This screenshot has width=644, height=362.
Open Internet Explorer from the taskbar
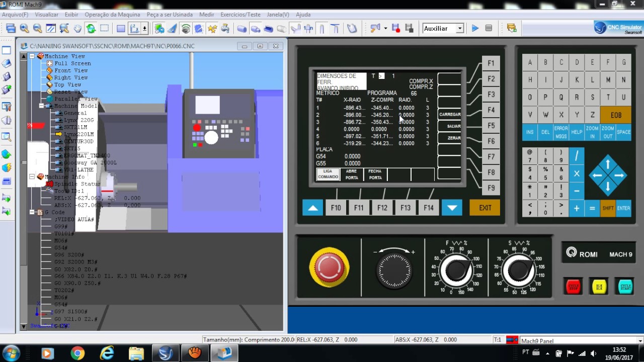point(107,353)
